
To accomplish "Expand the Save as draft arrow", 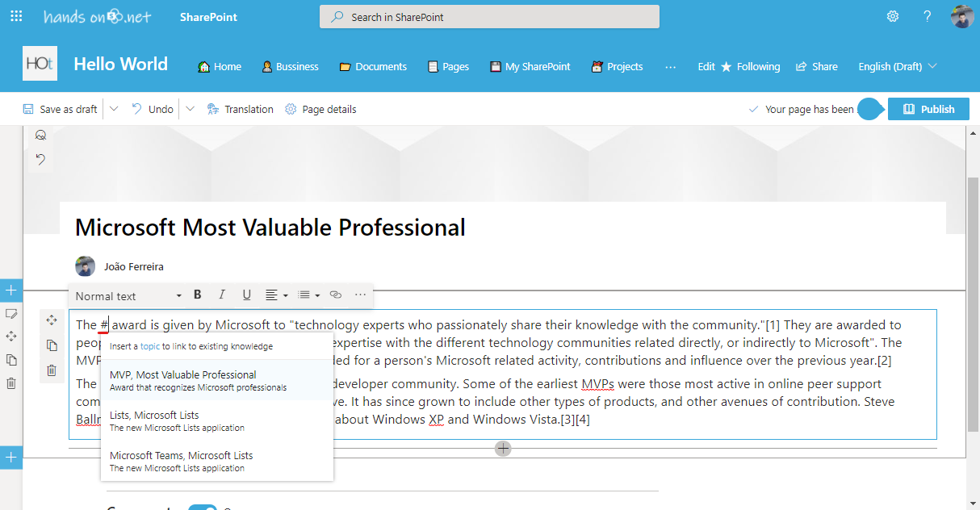I will tap(114, 109).
